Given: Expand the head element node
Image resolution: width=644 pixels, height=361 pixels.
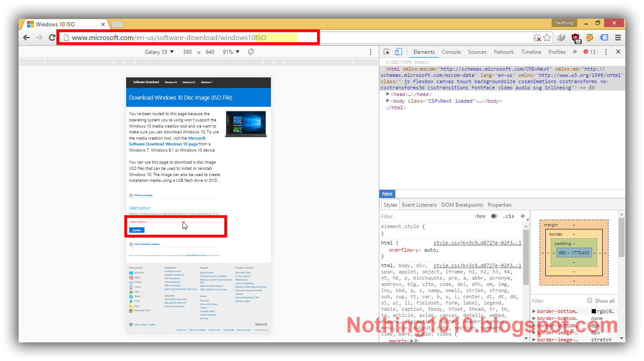Looking at the screenshot, I should click(388, 94).
